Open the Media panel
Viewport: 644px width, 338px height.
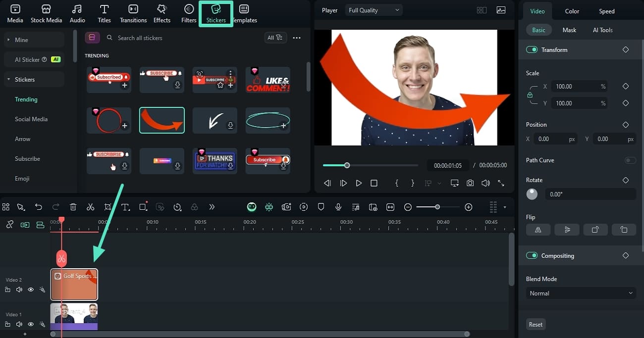click(x=15, y=13)
